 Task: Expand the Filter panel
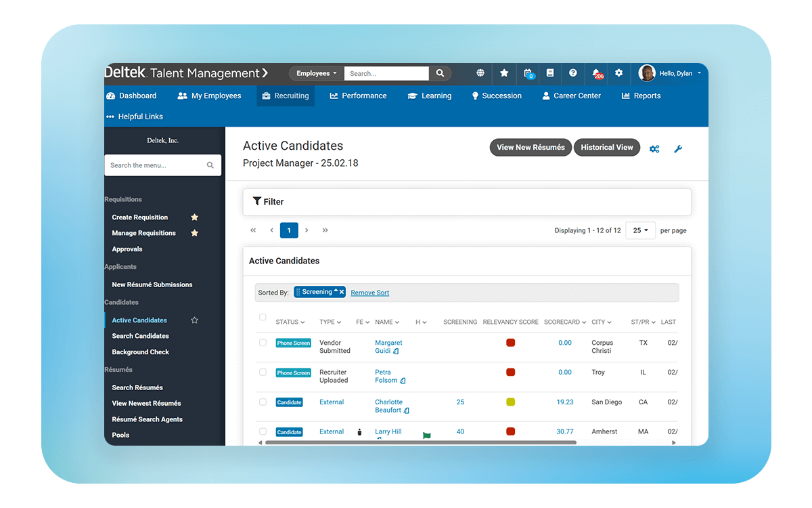point(269,202)
